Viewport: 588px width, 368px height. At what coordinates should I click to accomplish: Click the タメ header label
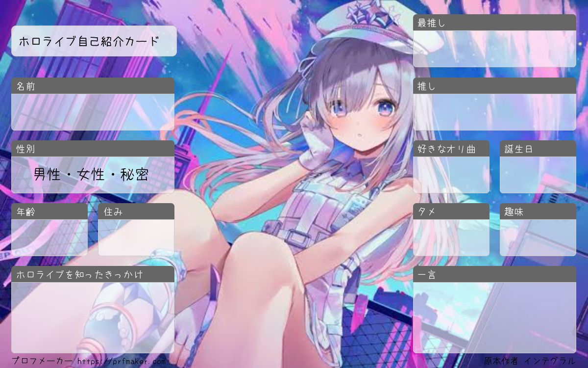click(426, 211)
